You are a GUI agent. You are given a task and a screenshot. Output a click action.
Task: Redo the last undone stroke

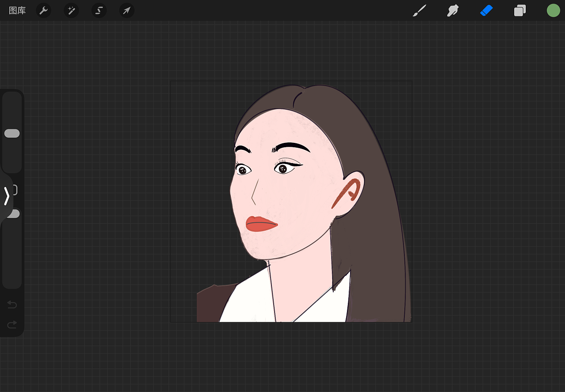click(x=12, y=325)
